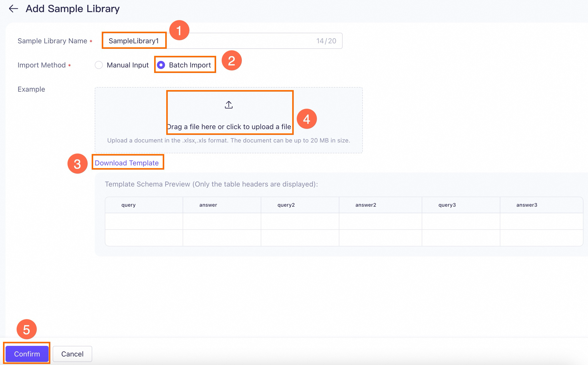The image size is (588, 365).
Task: Click the 'Import Method' label
Action: click(x=42, y=65)
